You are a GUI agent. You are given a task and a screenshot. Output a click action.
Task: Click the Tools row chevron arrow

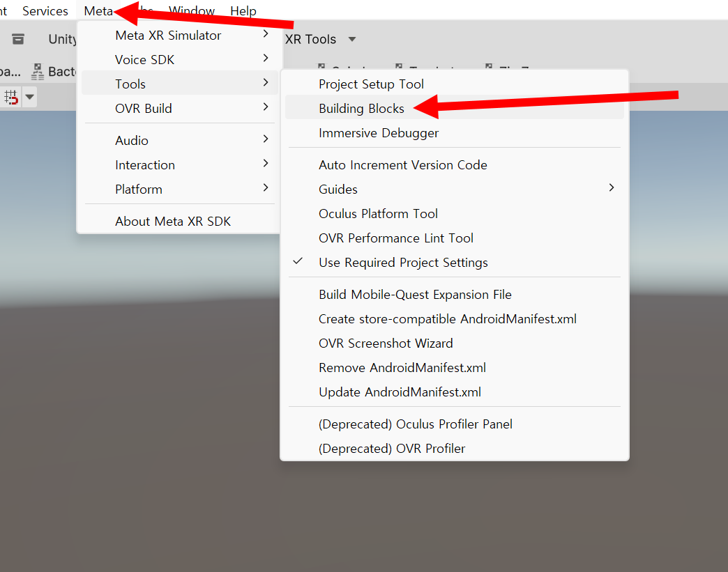[266, 82]
